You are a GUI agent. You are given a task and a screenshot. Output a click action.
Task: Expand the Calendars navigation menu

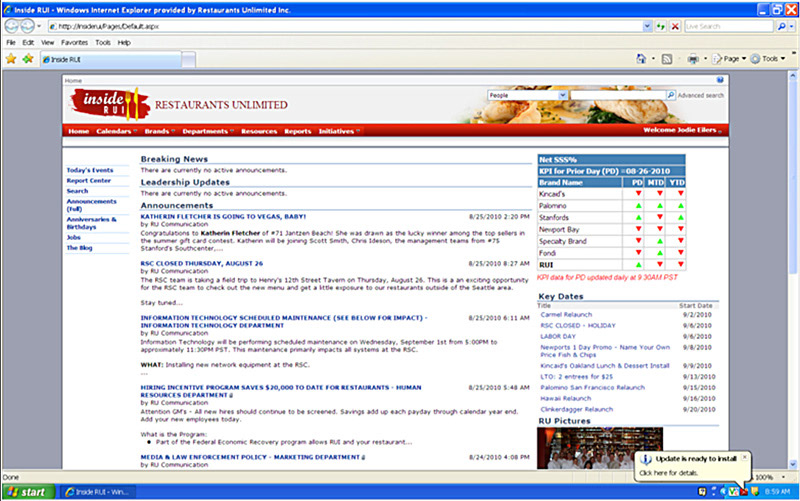click(x=116, y=131)
